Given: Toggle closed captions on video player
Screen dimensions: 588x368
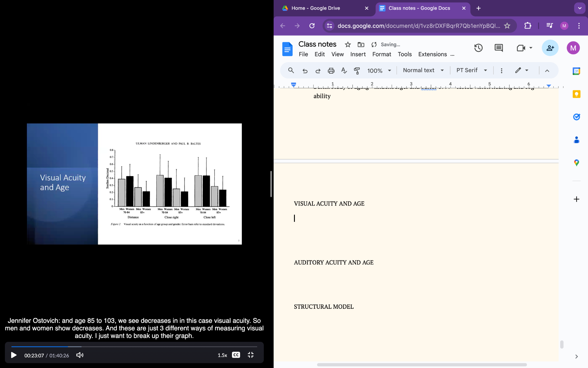Looking at the screenshot, I should [236, 355].
